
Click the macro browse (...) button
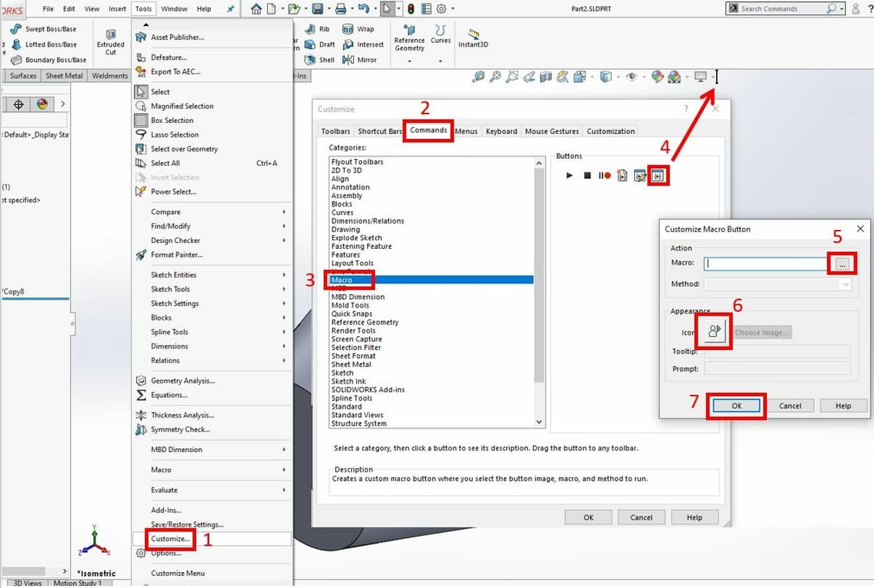tap(841, 264)
